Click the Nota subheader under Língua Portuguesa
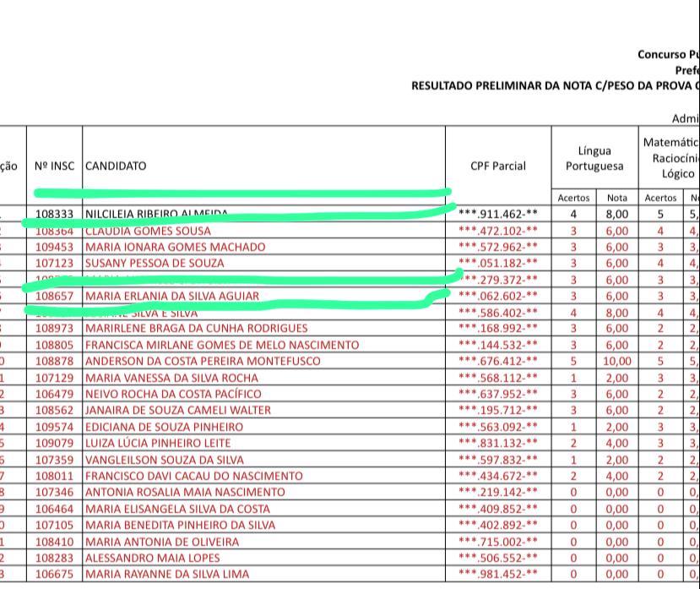This screenshot has height=589, width=700. (616, 198)
